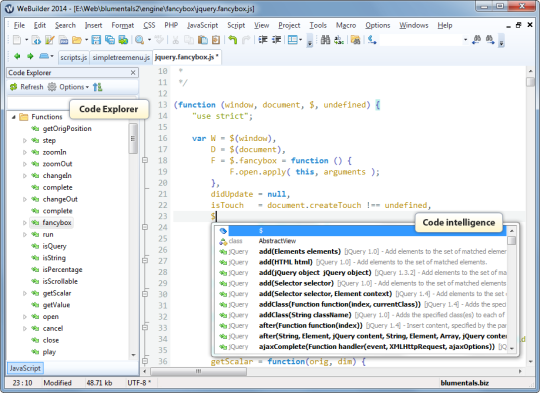Expand the zoomIn function node

coord(24,152)
